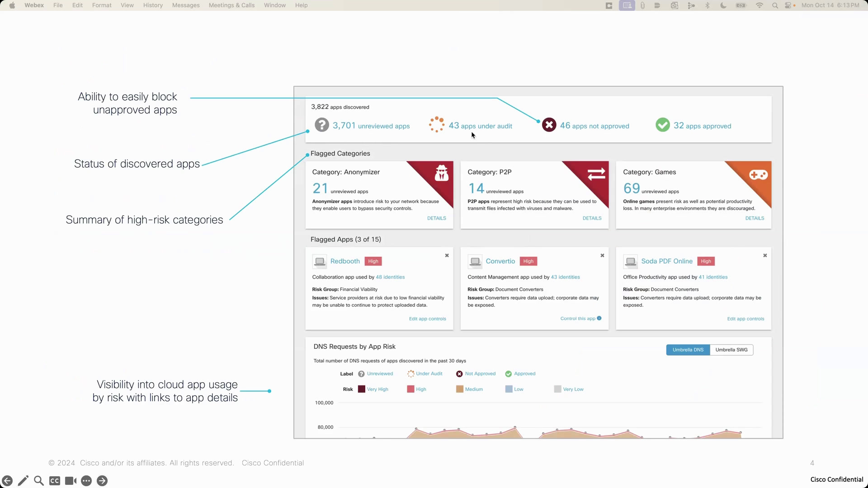Switch chart to Umbrella DNS
868x488 pixels.
tap(688, 350)
